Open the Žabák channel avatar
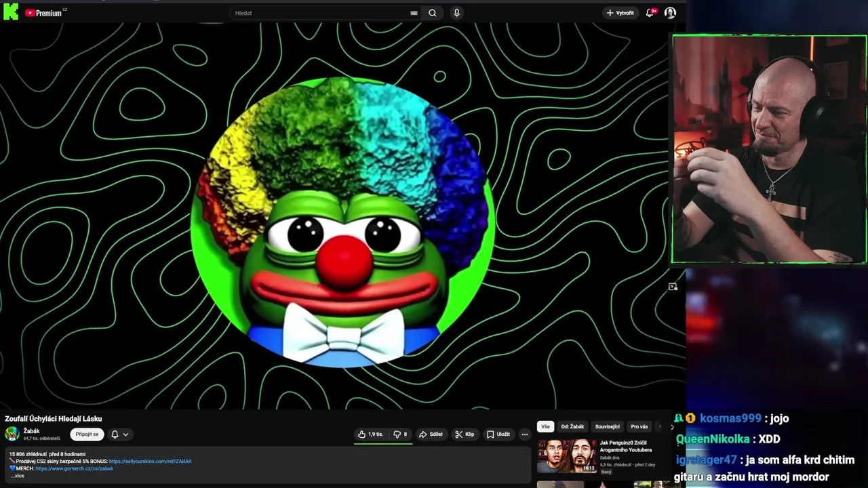The image size is (868, 488). click(12, 434)
